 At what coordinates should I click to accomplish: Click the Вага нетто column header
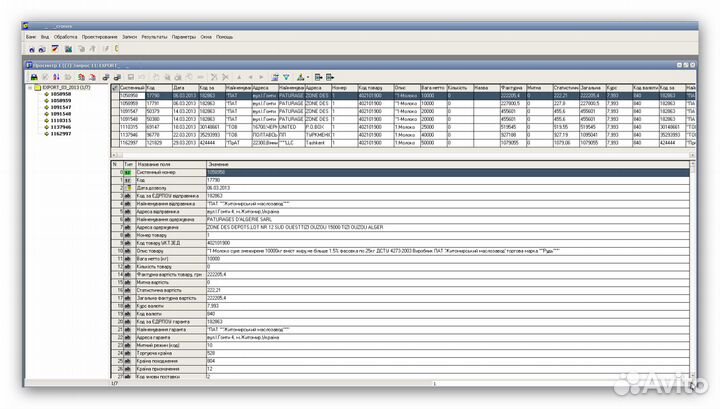pos(433,88)
